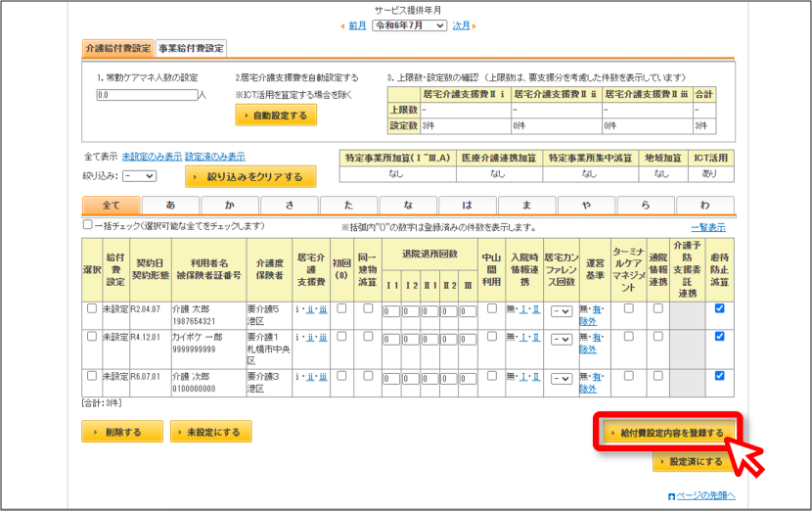Check 初回 box for 介護 次郎
The image size is (812, 511).
341,376
